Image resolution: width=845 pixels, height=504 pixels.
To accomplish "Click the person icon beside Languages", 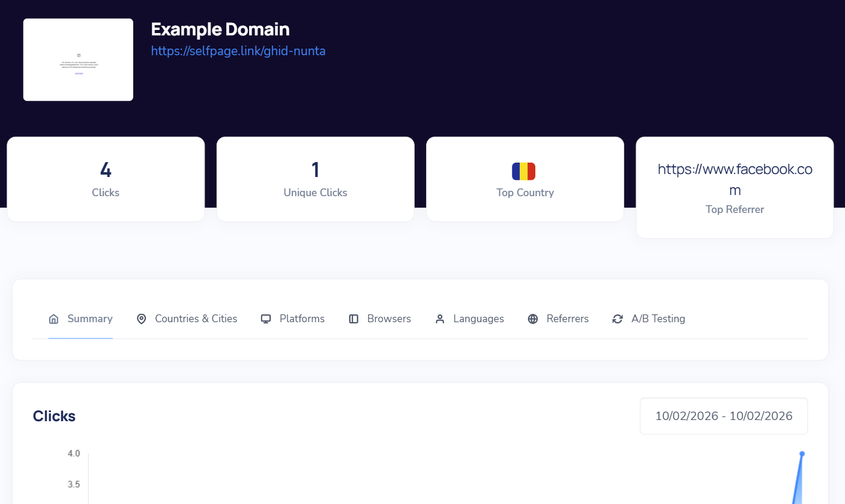I will 440,319.
